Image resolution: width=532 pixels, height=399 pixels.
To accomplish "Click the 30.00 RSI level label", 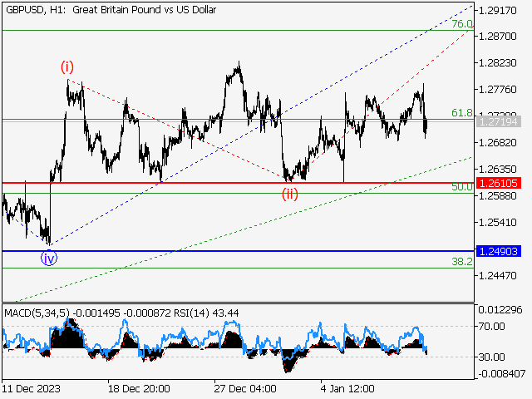I will pos(491,357).
